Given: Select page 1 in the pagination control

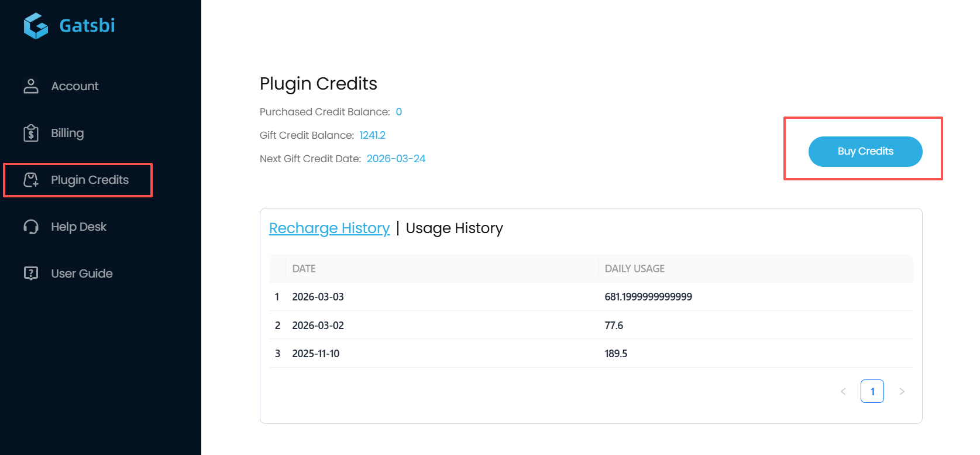Looking at the screenshot, I should click(872, 391).
